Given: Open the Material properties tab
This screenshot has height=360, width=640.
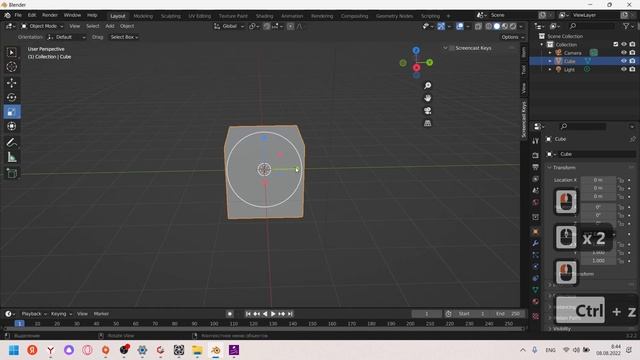Looking at the screenshot, I should (x=535, y=302).
